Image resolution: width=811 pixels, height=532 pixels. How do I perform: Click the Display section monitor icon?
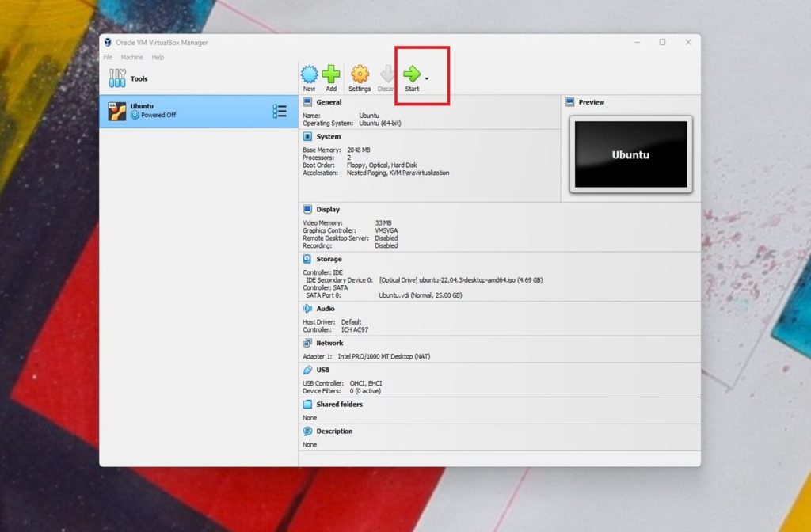click(308, 209)
